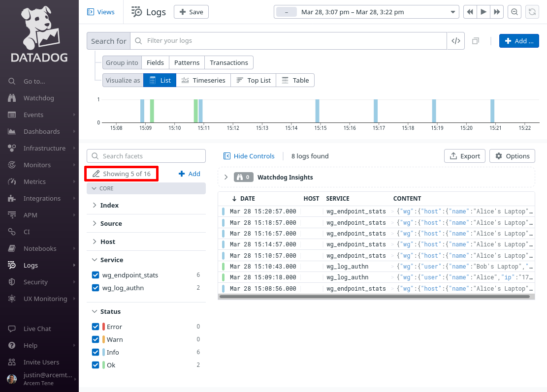This screenshot has height=392, width=547.
Task: Click the blue Add ... button
Action: pos(519,41)
